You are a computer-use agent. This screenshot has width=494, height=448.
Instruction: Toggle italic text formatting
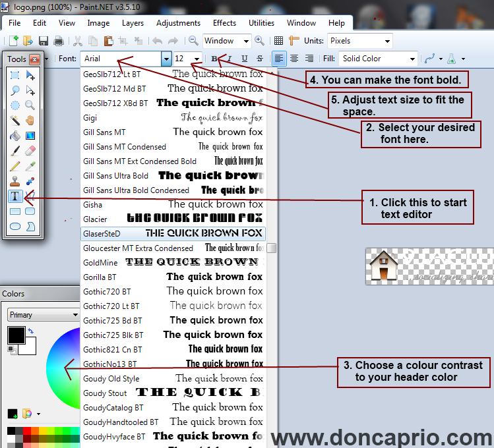(x=229, y=59)
